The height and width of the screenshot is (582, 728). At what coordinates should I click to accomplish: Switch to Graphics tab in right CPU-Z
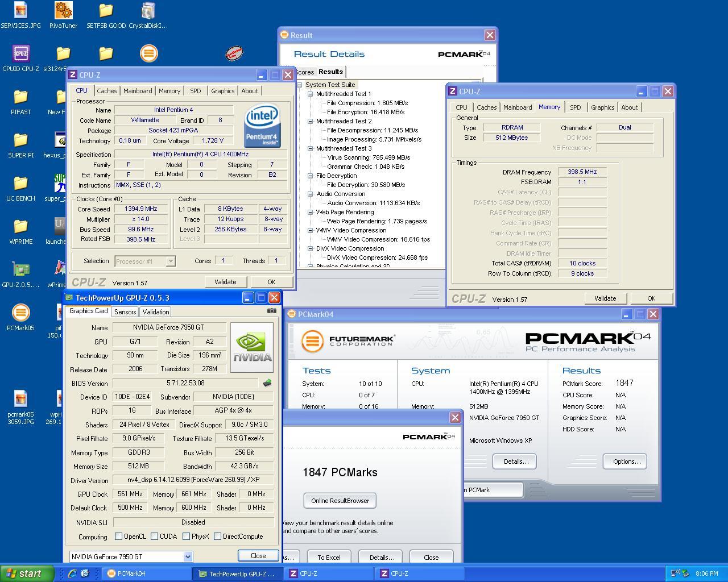[602, 107]
